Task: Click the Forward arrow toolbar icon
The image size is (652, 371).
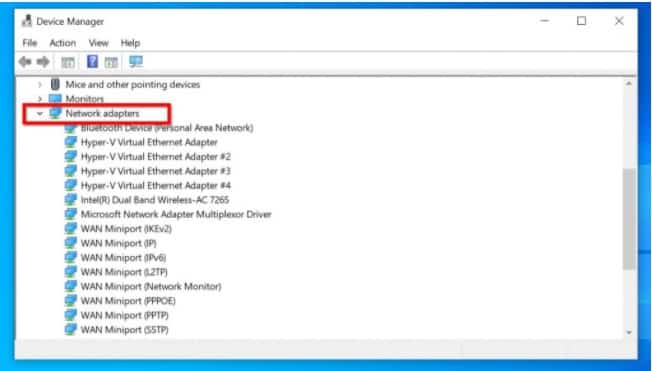Action: point(43,62)
